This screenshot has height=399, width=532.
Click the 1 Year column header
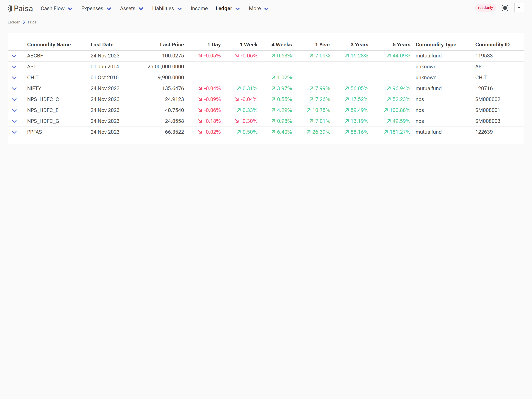click(x=323, y=45)
